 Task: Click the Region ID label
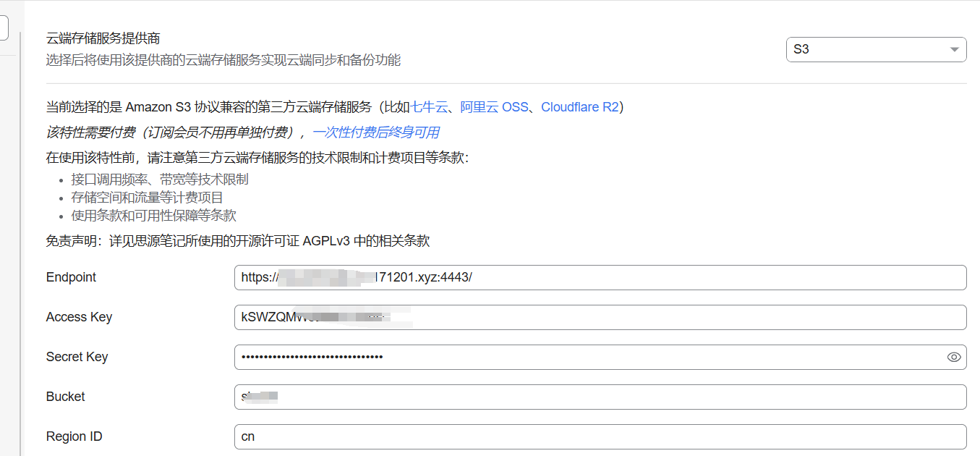coord(74,436)
